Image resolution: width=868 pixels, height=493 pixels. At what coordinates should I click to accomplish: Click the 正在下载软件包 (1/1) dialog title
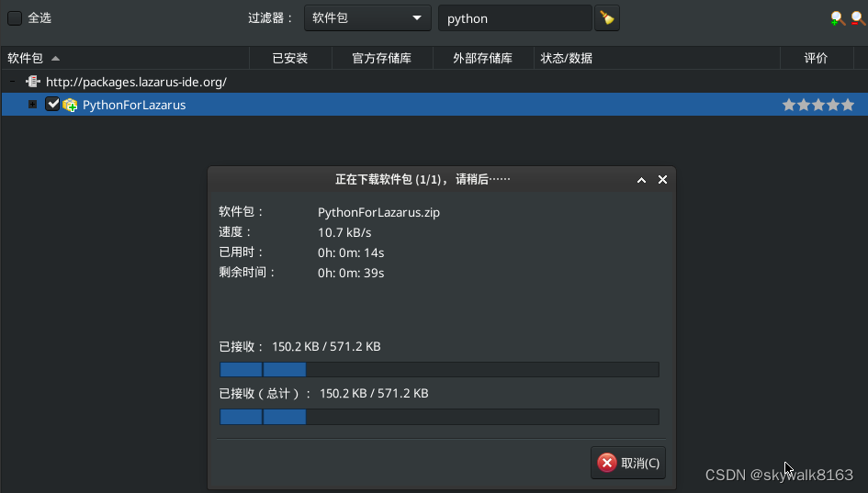(x=423, y=179)
